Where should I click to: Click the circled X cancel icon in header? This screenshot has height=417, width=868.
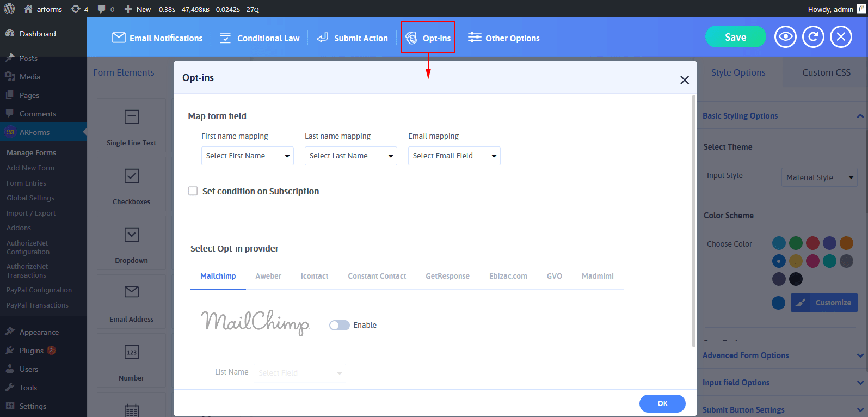coord(841,37)
